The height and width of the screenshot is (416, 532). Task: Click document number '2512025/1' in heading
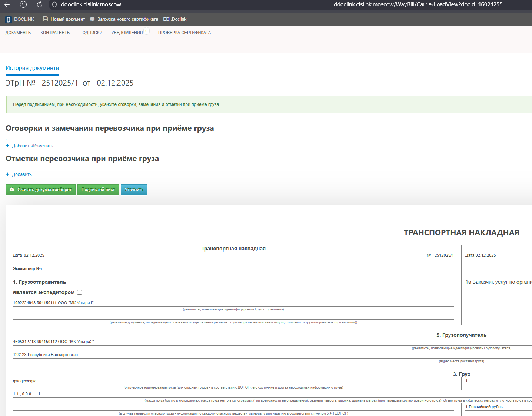click(x=60, y=83)
